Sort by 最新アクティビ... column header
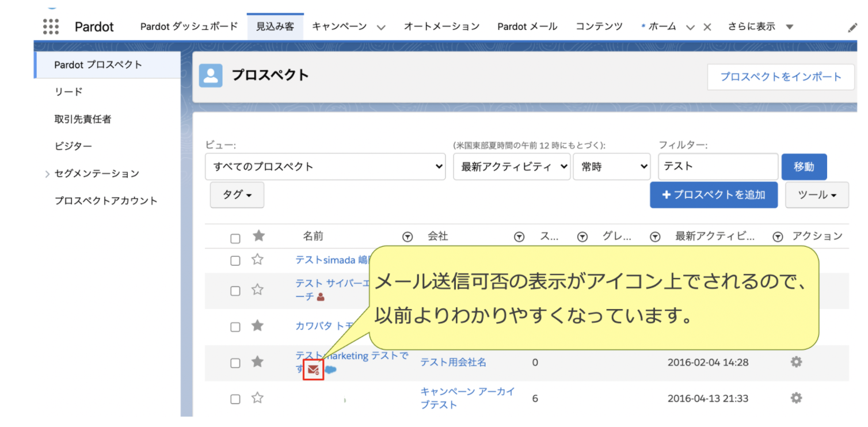The height and width of the screenshot is (427, 868). point(714,236)
